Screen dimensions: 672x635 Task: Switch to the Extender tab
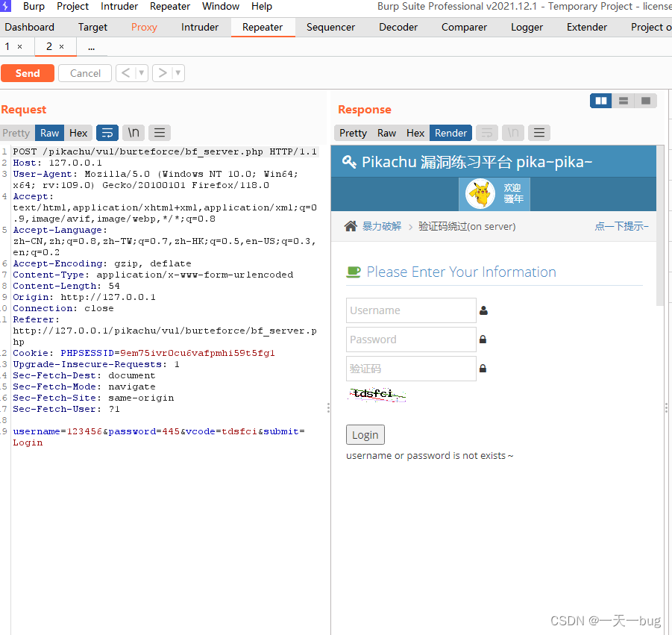[587, 27]
